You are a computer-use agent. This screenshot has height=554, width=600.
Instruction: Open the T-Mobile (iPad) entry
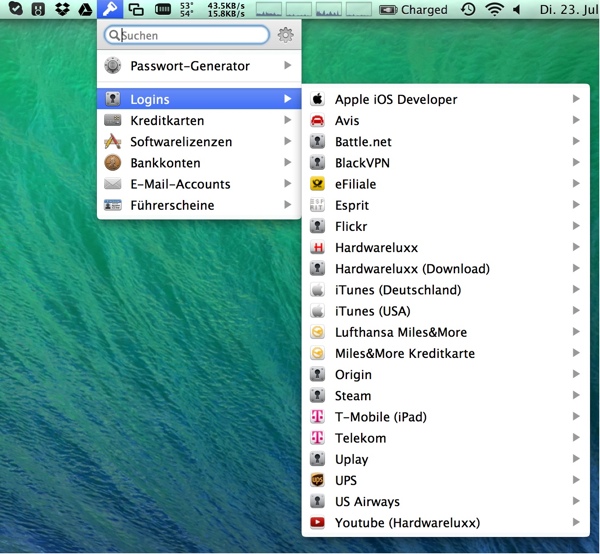[x=446, y=417]
